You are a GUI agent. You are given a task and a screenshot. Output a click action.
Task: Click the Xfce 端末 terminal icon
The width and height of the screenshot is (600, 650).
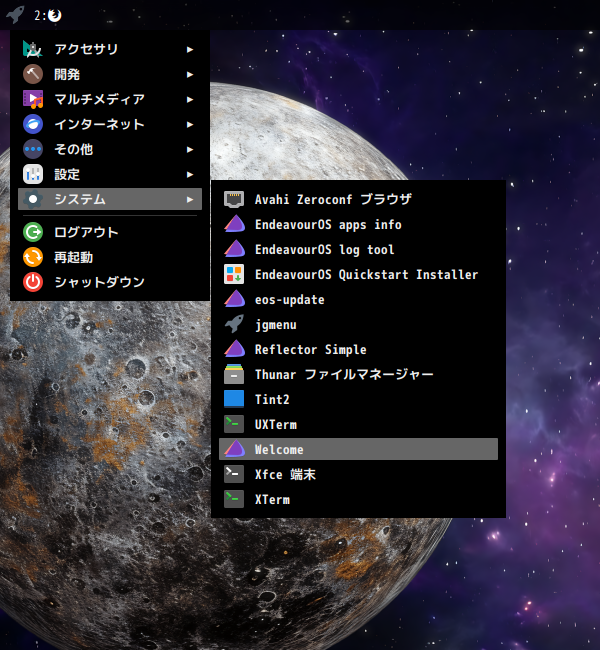tap(234, 474)
